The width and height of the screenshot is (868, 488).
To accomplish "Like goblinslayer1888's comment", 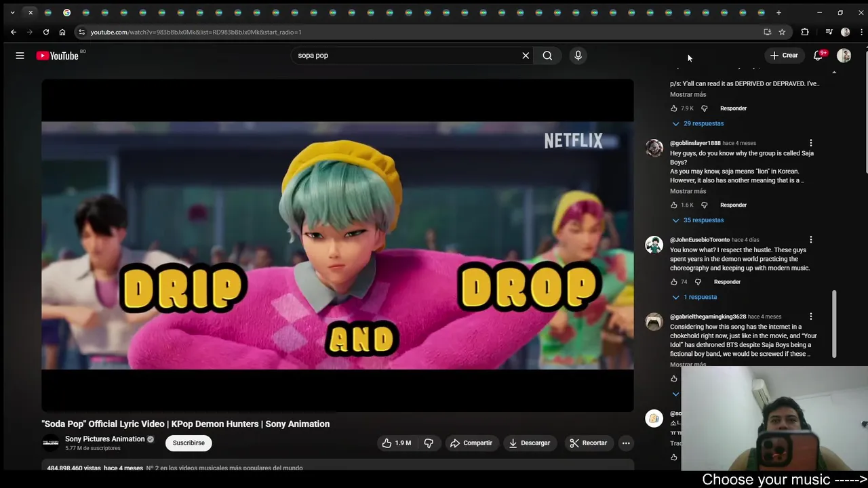I will tap(674, 205).
